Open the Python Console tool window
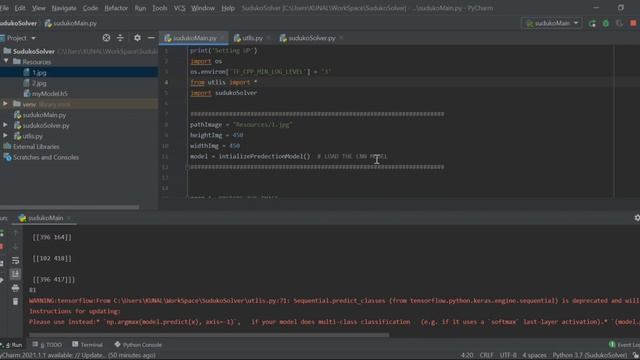The width and height of the screenshot is (640, 360). pos(138,345)
